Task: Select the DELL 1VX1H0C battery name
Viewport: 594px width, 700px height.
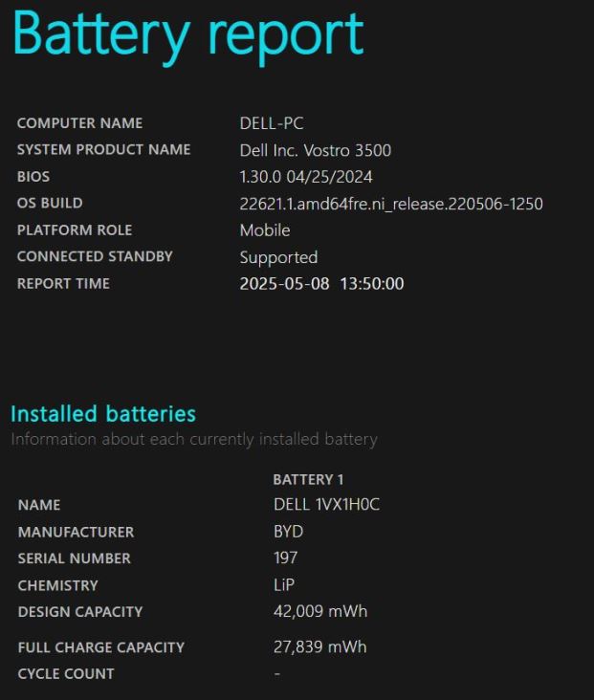Action: click(326, 505)
